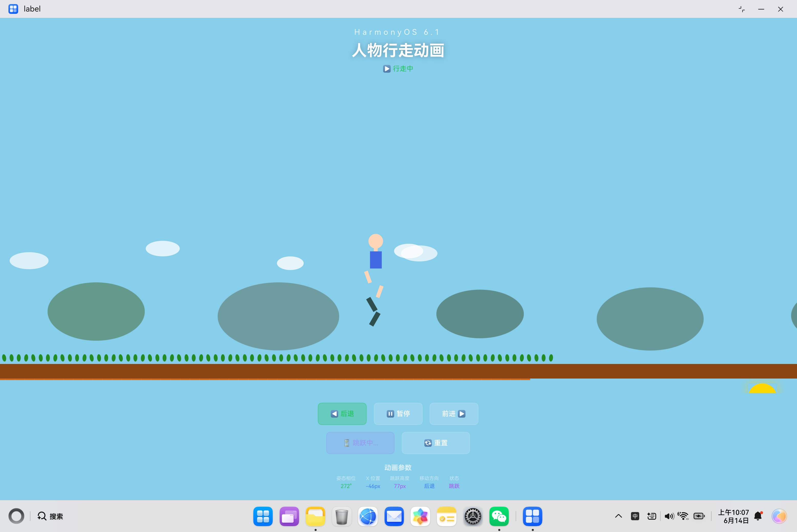Close the label window
Screen dimensions: 797x532
pos(780,9)
